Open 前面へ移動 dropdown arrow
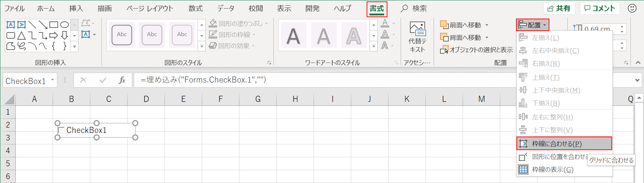 (487, 25)
